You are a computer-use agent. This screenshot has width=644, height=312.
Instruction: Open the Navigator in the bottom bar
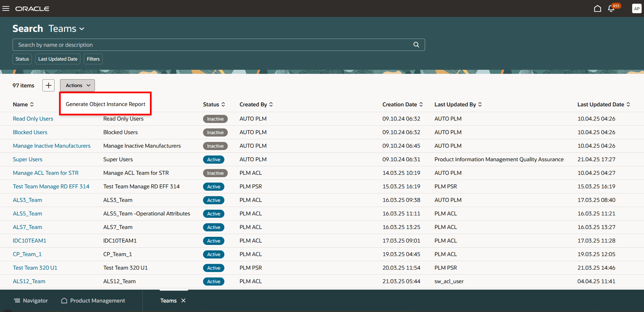tap(31, 301)
